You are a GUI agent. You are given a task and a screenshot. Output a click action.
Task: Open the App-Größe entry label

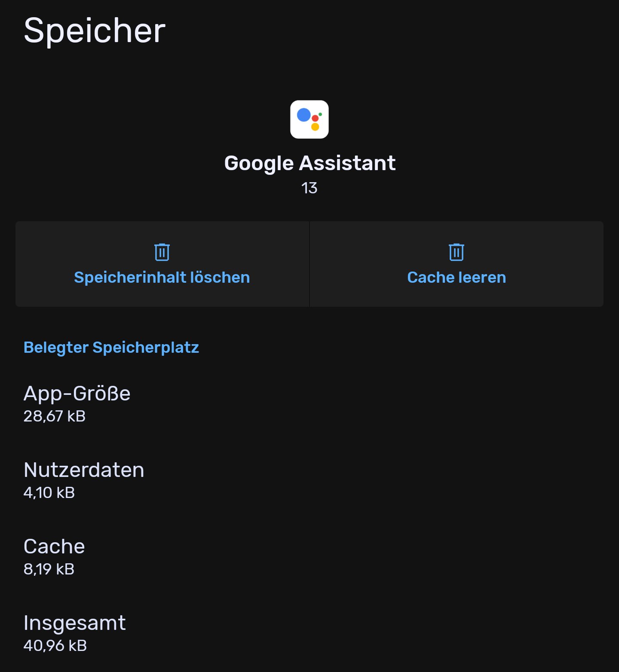click(77, 394)
